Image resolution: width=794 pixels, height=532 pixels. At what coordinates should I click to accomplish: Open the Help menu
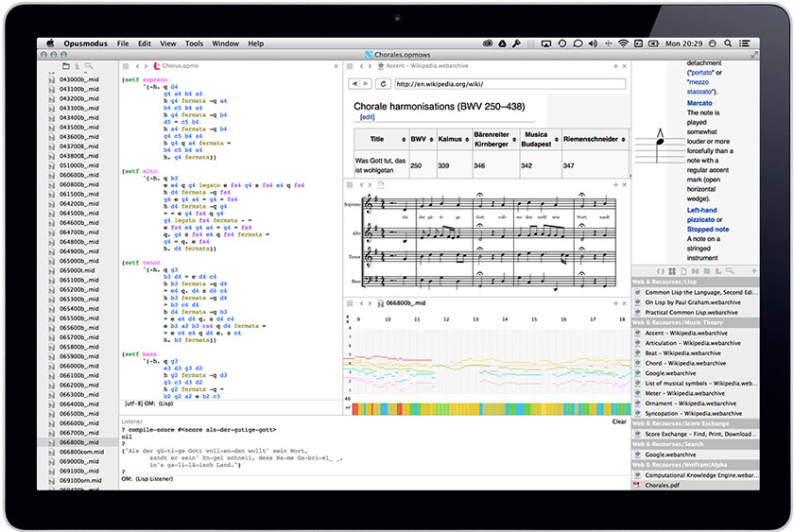point(256,43)
